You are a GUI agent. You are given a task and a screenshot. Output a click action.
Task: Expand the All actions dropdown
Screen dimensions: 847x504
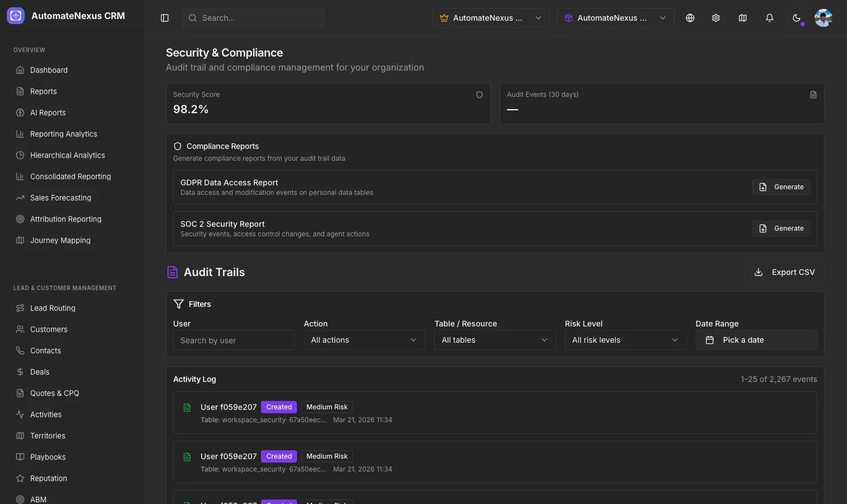point(364,340)
